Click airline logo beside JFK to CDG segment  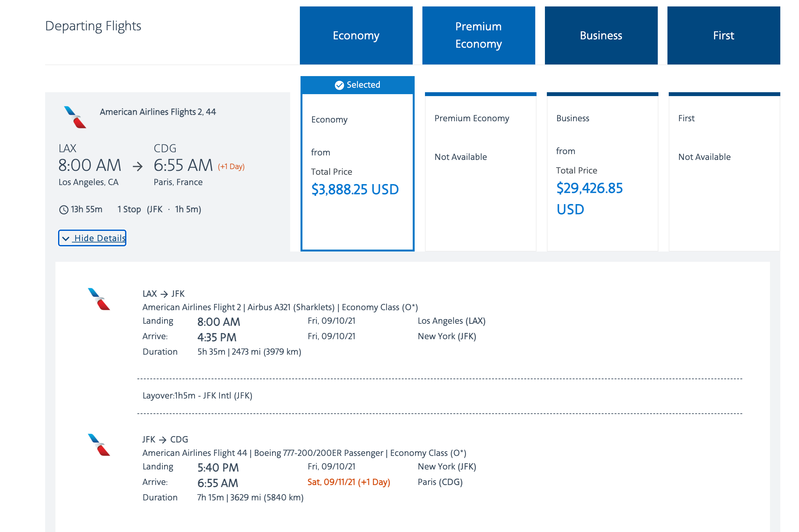click(x=99, y=445)
